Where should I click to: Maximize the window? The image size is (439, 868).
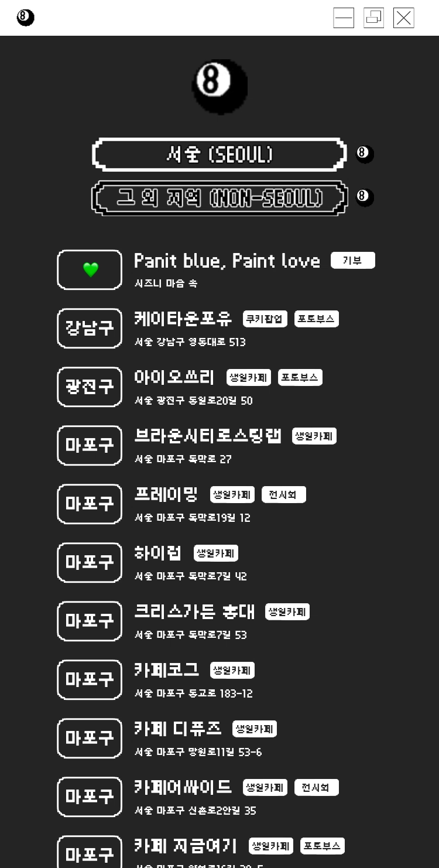tap(373, 18)
